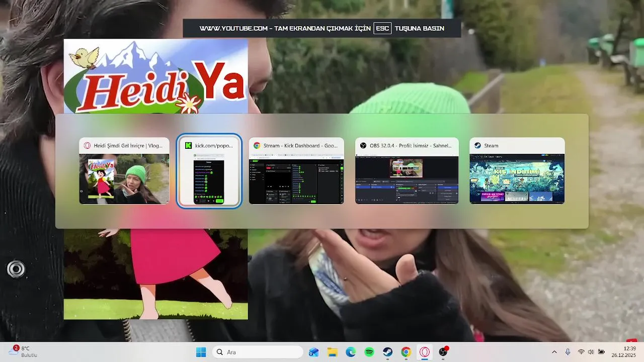
Task: Switch to the Steam window thumbnail
Action: pos(517,171)
